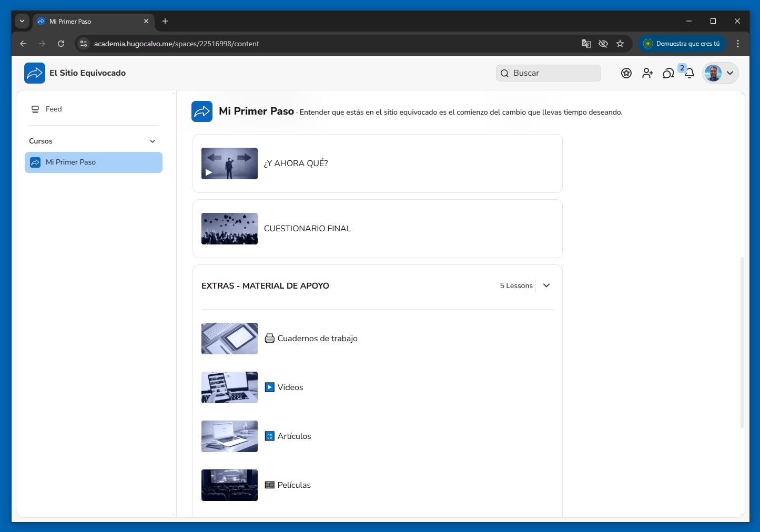Reload the page with the refresh icon
Viewport: 760px width, 532px height.
pos(61,44)
